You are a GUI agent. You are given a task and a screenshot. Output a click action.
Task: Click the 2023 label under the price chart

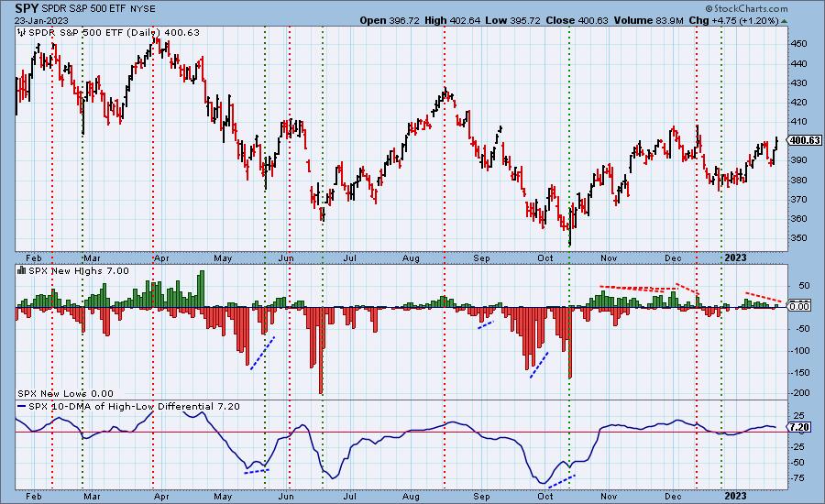coord(735,257)
